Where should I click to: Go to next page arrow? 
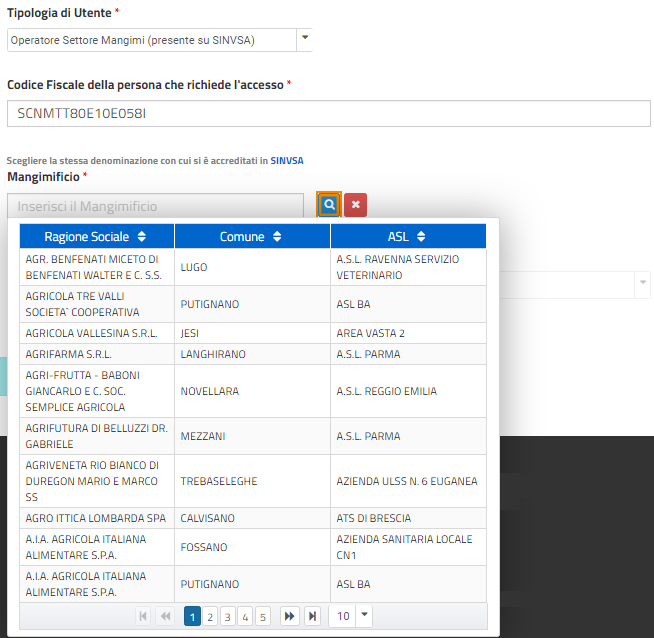click(289, 616)
